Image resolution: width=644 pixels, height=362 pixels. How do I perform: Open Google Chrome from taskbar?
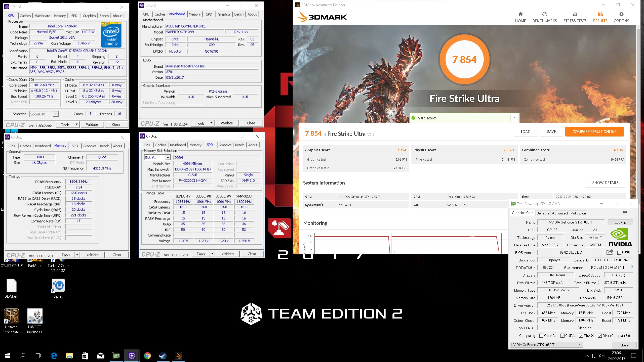147,356
